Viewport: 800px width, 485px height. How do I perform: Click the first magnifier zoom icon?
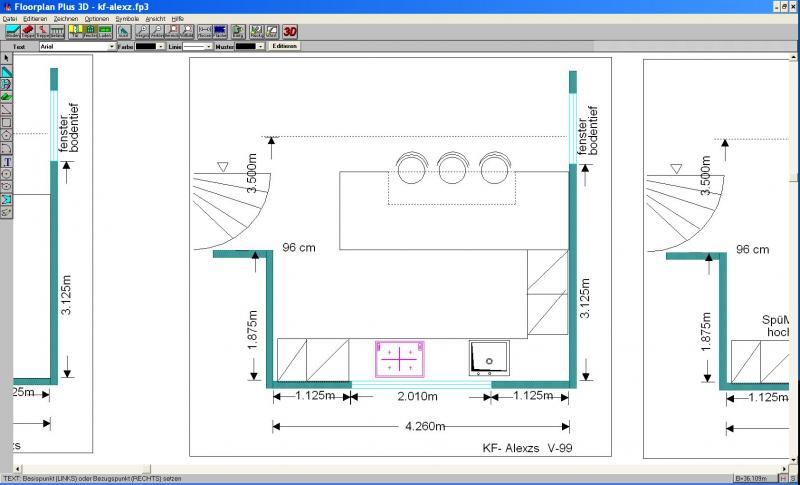point(141,32)
